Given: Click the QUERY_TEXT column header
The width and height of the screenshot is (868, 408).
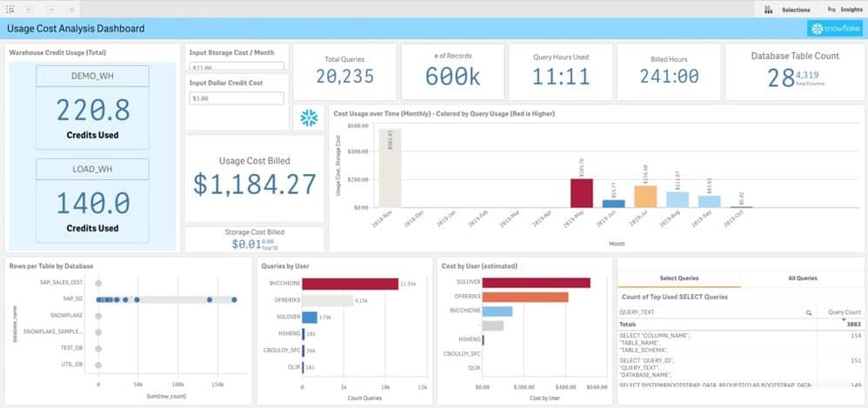Looking at the screenshot, I should point(637,312).
